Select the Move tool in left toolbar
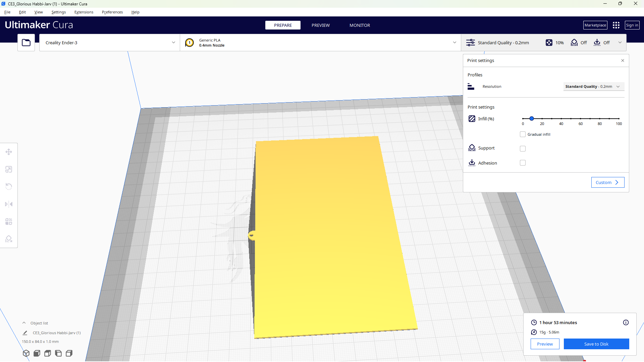Image resolution: width=644 pixels, height=362 pixels. (x=9, y=152)
